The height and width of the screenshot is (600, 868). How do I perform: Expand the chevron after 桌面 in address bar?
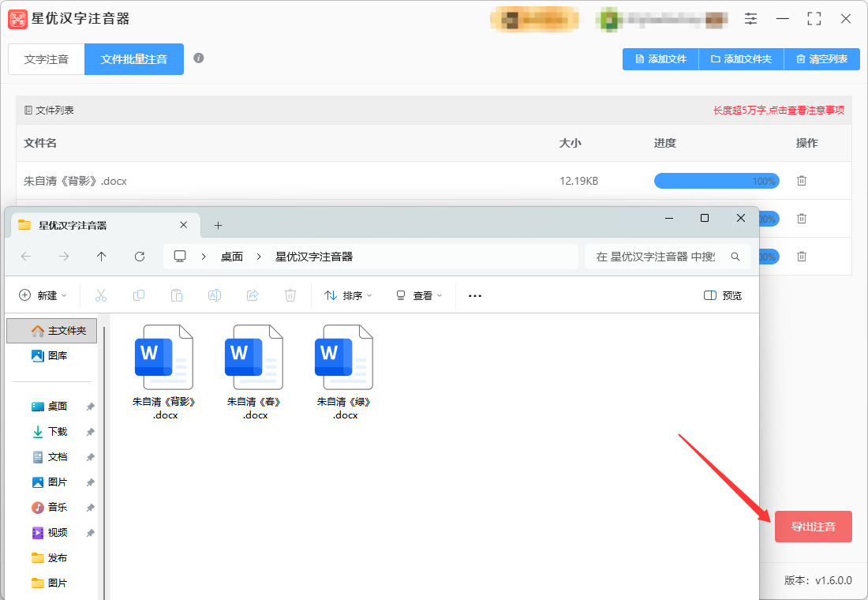(259, 257)
